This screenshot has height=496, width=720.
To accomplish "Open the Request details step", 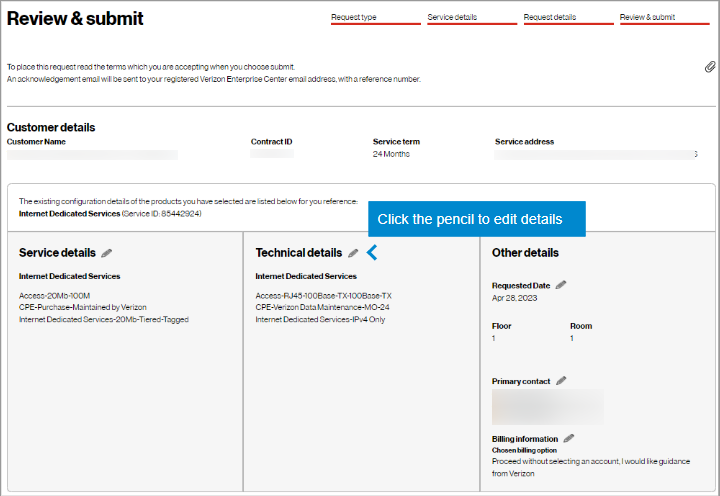I will (x=567, y=18).
